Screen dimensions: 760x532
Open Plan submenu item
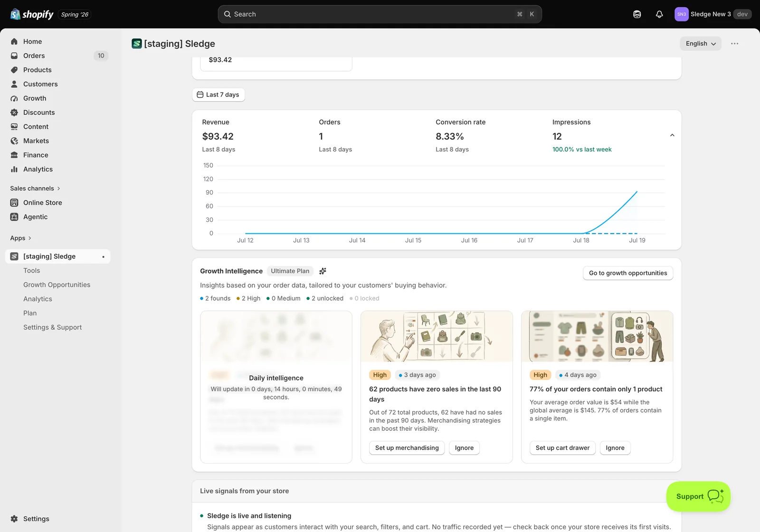click(30, 313)
